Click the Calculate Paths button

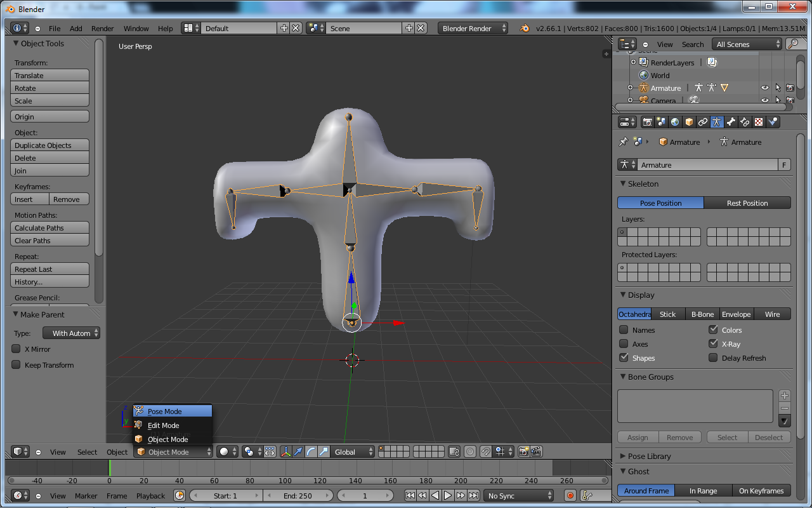click(49, 227)
